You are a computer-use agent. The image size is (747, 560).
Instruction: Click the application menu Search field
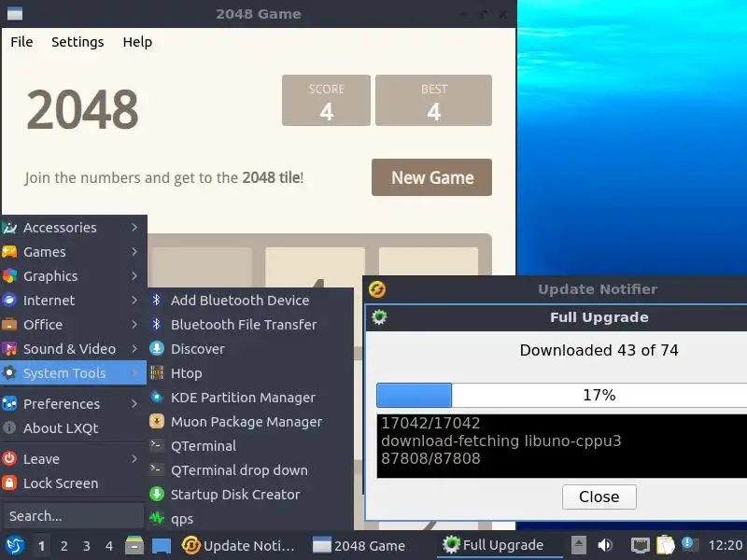(74, 516)
